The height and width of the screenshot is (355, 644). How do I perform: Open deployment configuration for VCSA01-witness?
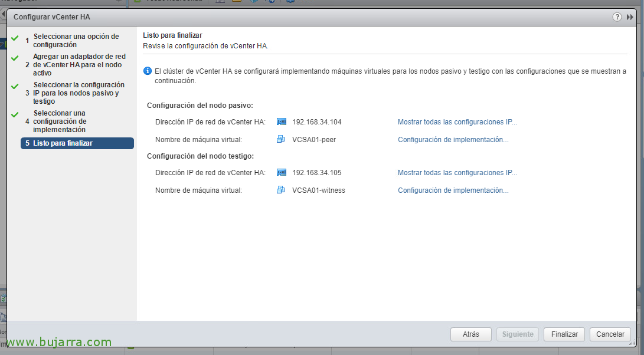453,190
